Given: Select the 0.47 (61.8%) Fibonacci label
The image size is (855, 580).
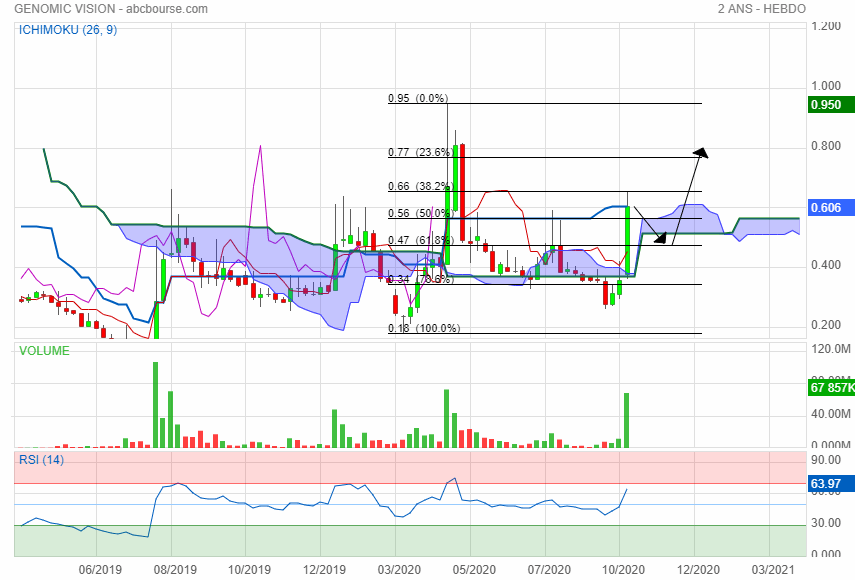Looking at the screenshot, I should pyautogui.click(x=419, y=240).
